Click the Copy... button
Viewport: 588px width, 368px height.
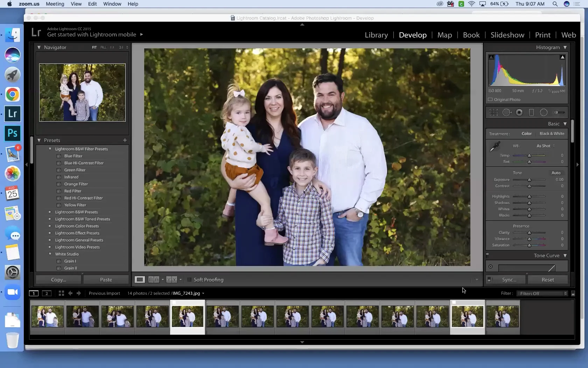tap(58, 280)
